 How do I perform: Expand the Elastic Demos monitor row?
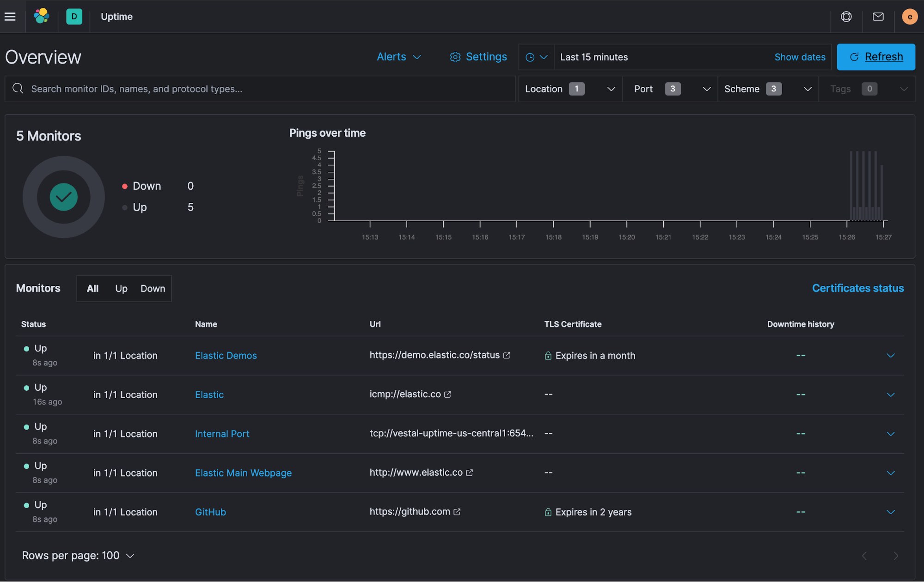pos(891,356)
